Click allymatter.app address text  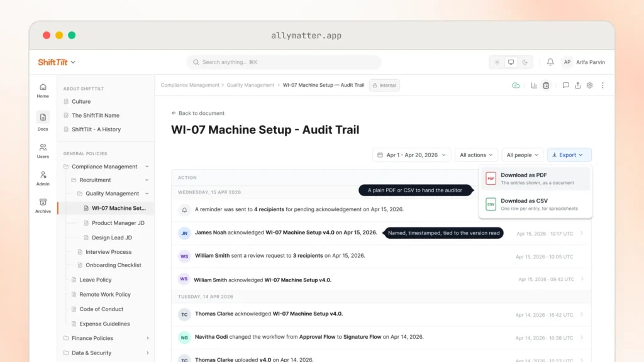click(x=306, y=36)
